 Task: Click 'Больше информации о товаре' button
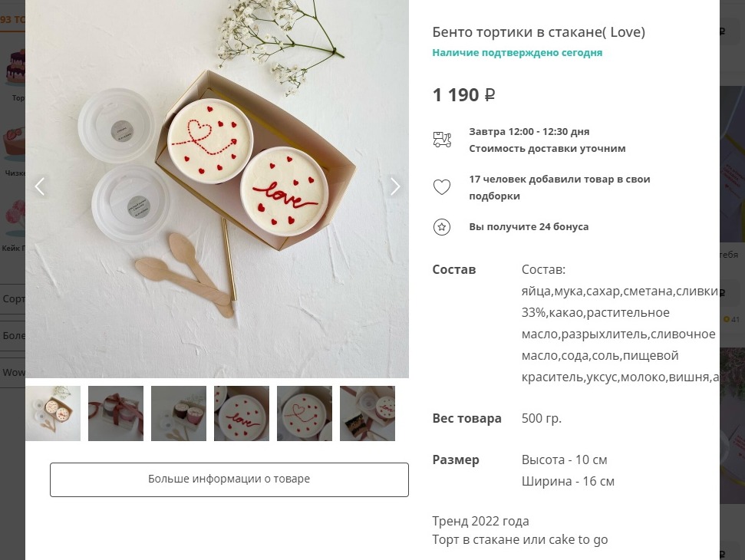point(229,479)
